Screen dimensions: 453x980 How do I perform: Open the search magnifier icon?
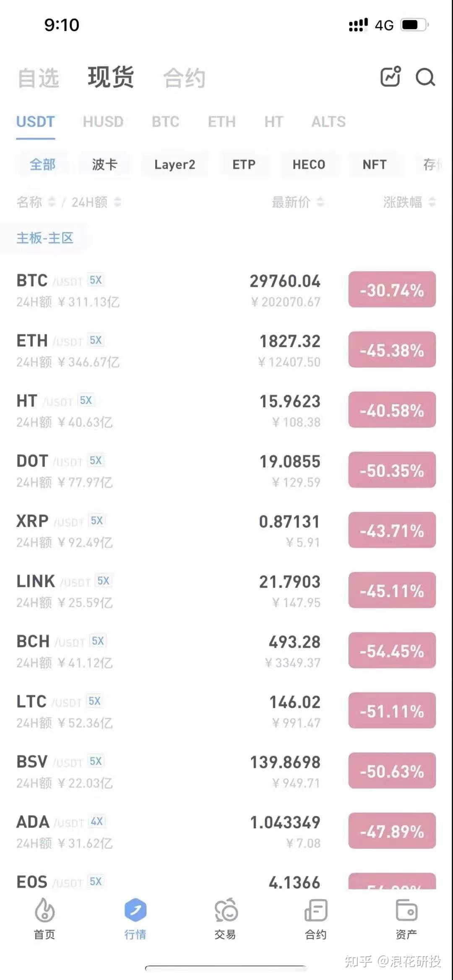coord(425,77)
